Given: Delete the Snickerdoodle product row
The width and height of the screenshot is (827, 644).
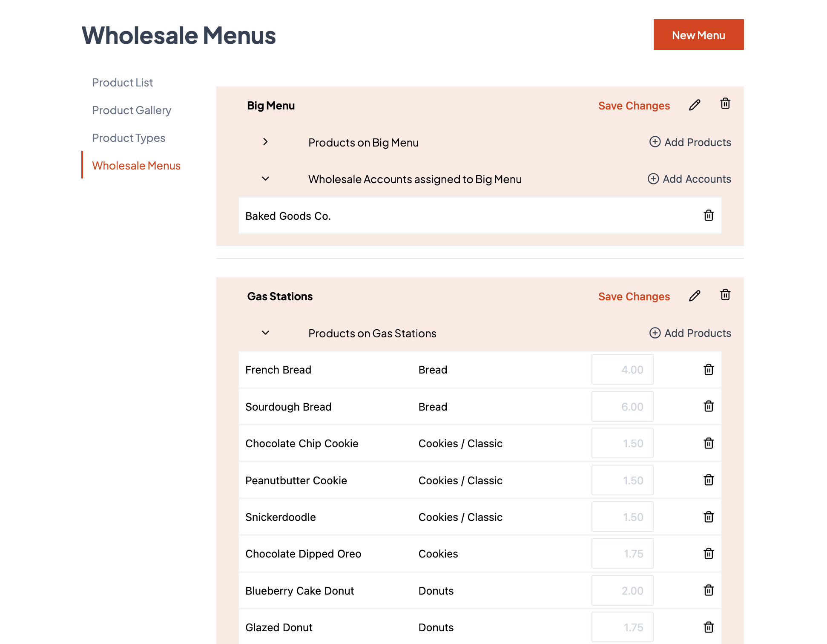Looking at the screenshot, I should click(709, 517).
